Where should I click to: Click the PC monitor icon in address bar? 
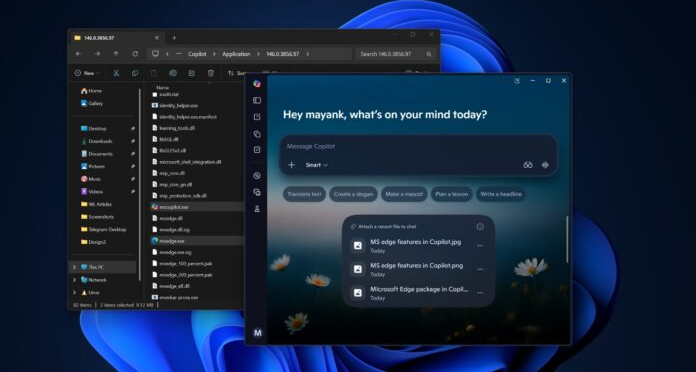tap(155, 54)
